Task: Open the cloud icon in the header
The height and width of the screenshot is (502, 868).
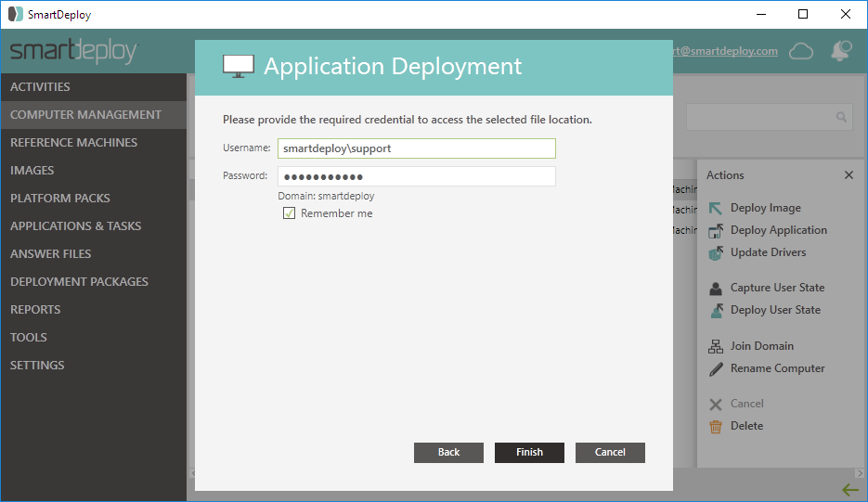Action: click(801, 51)
